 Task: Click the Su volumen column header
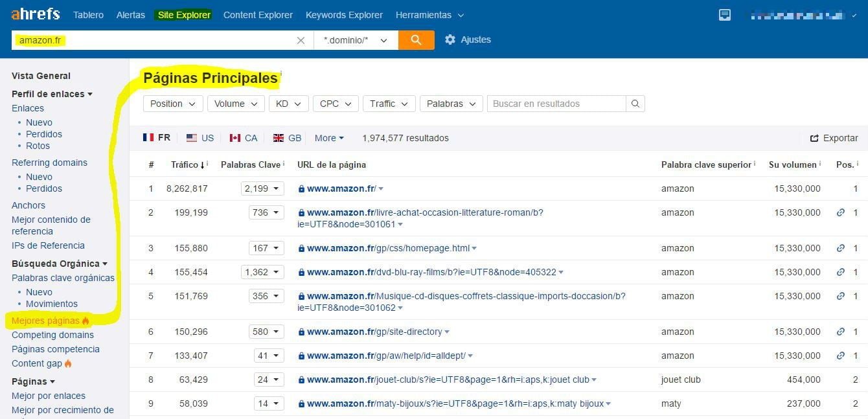click(793, 164)
